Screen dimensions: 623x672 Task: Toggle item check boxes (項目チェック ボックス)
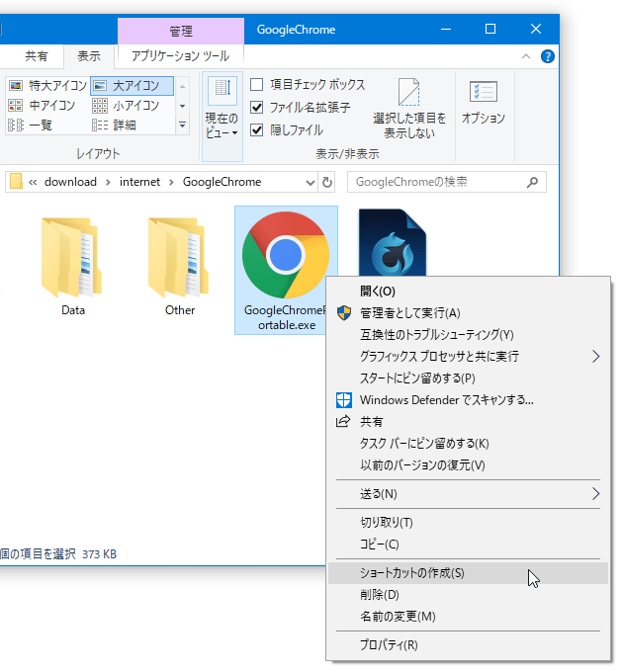coord(308,84)
